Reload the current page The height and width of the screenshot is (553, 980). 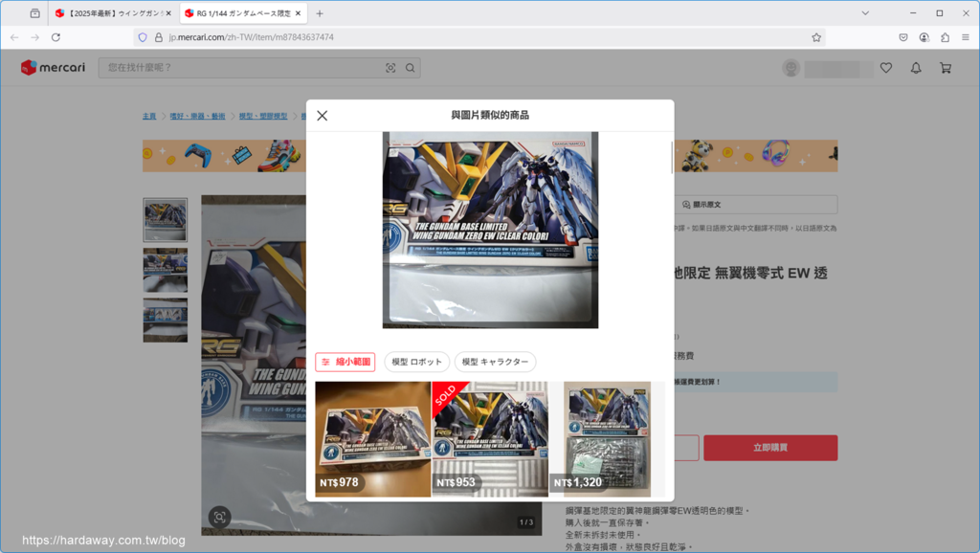tap(56, 37)
